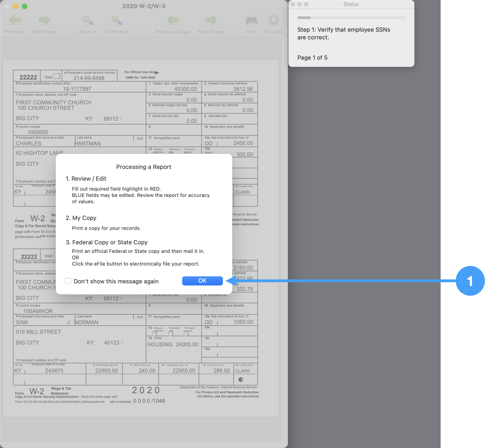Click the EIN field 19-1177997
This screenshot has height=448, width=485.
coord(77,89)
